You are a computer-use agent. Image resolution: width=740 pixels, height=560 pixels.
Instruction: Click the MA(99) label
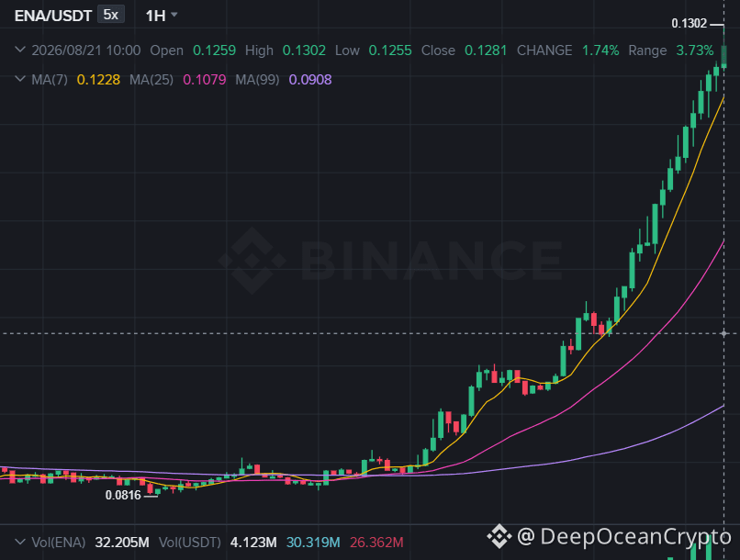pos(257,79)
